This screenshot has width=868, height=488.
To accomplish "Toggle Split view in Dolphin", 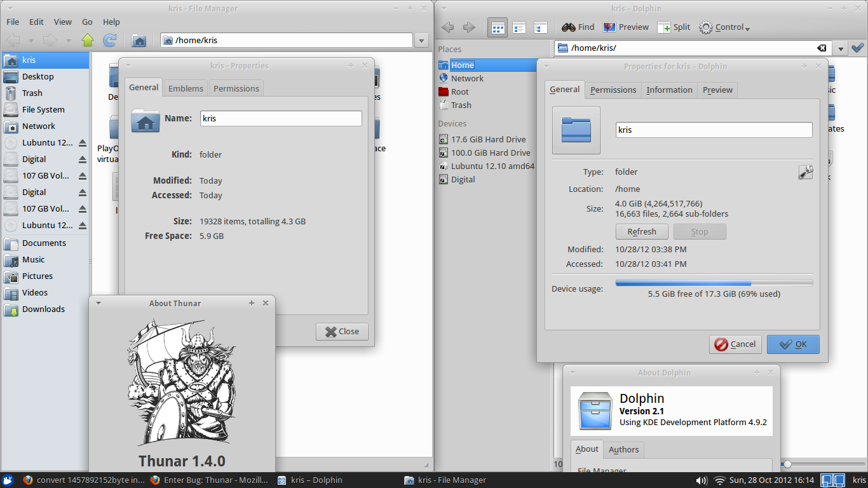I will tap(674, 27).
